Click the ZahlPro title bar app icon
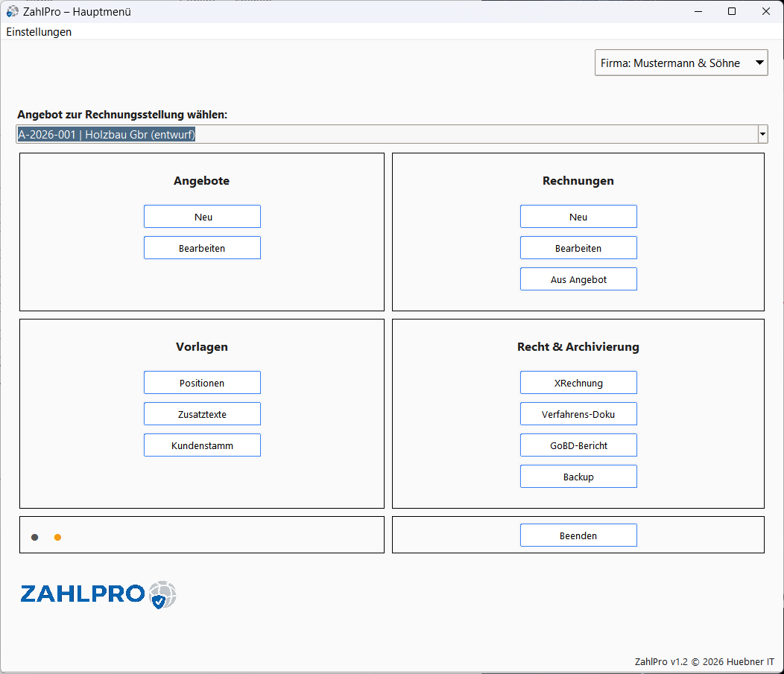 point(13,11)
